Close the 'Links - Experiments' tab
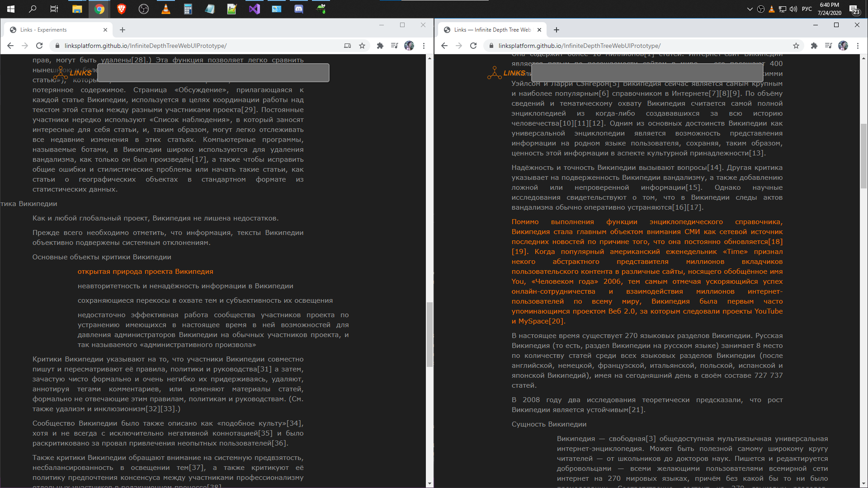 (105, 30)
